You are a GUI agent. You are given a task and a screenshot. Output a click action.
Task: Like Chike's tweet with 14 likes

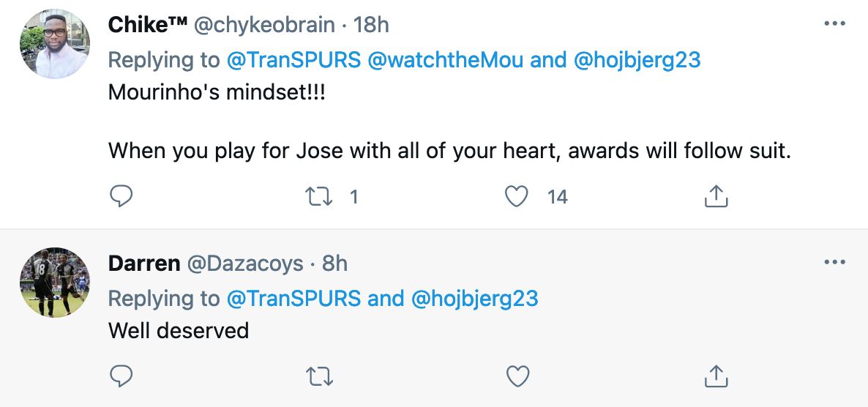click(x=517, y=196)
